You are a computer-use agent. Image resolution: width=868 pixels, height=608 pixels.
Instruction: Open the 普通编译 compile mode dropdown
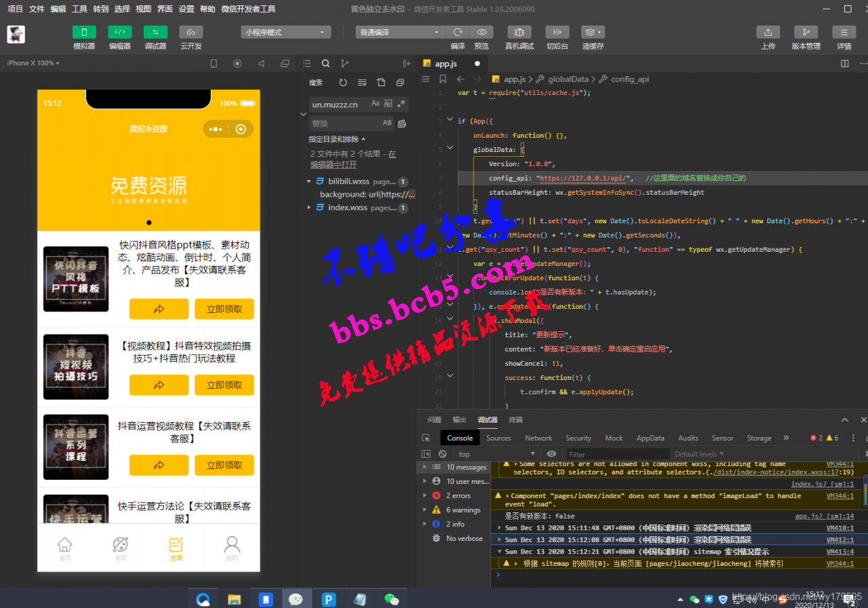coord(400,32)
